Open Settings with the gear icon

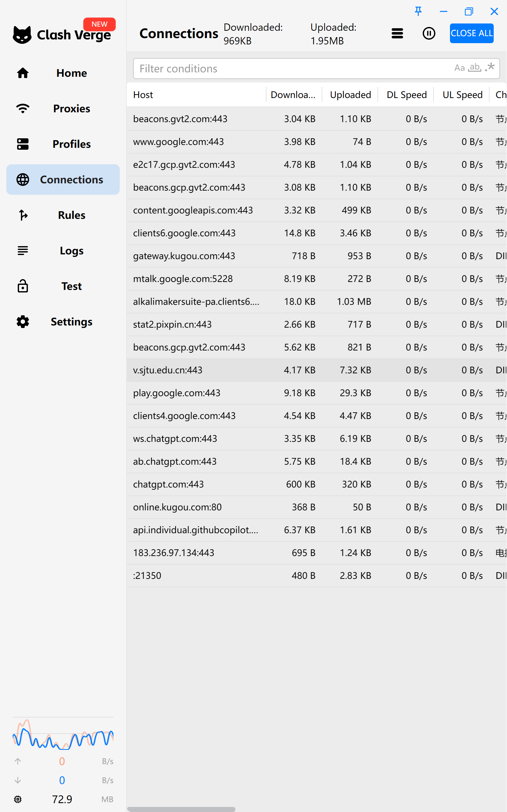click(x=22, y=321)
